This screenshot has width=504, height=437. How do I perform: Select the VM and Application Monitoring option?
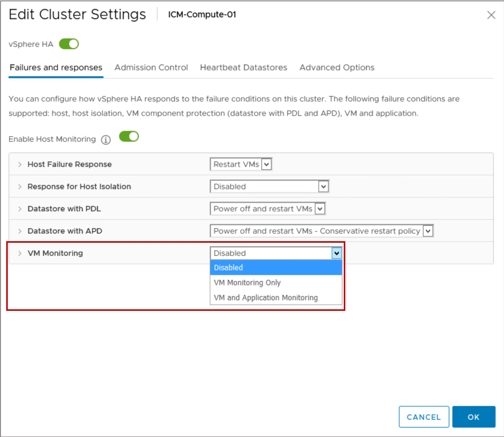point(276,298)
